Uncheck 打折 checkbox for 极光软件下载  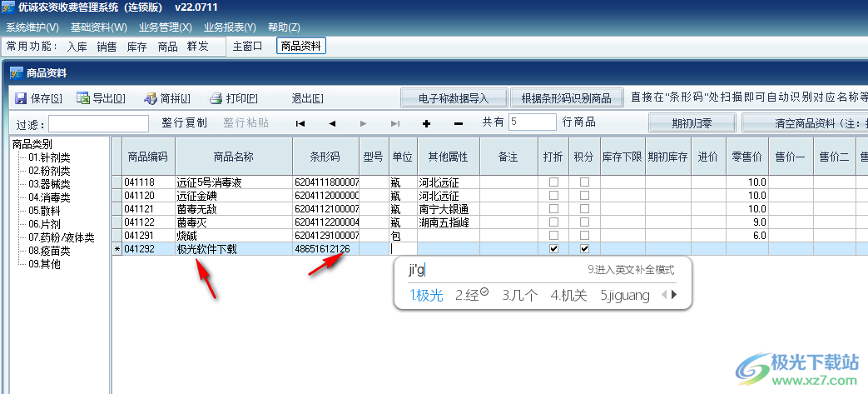tap(553, 249)
